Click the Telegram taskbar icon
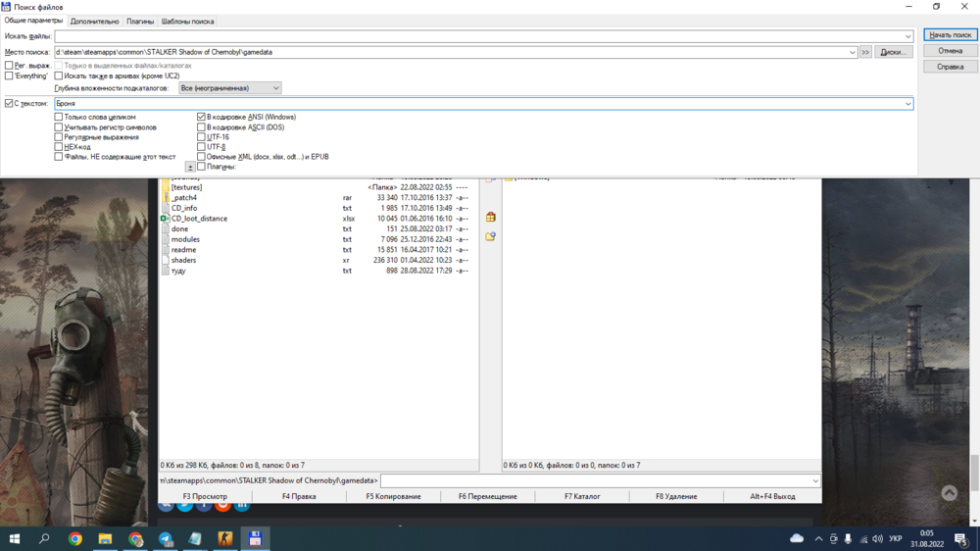The height and width of the screenshot is (551, 980). (x=166, y=539)
